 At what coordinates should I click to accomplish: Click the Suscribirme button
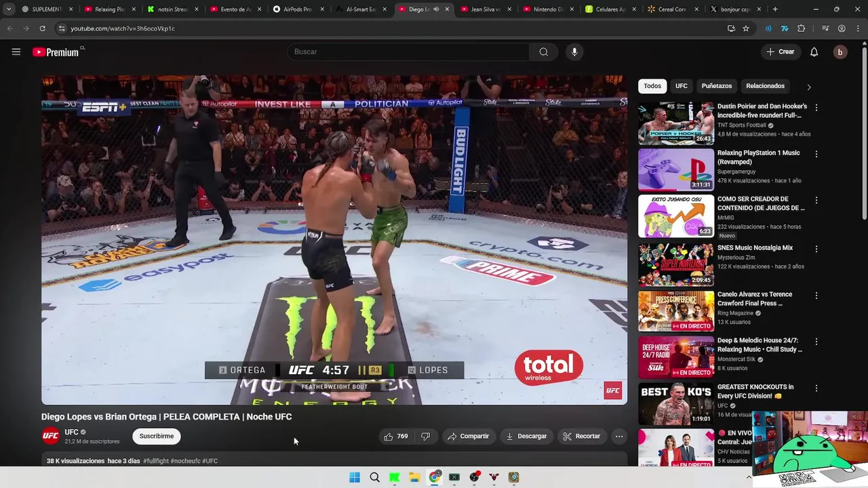[x=157, y=436]
